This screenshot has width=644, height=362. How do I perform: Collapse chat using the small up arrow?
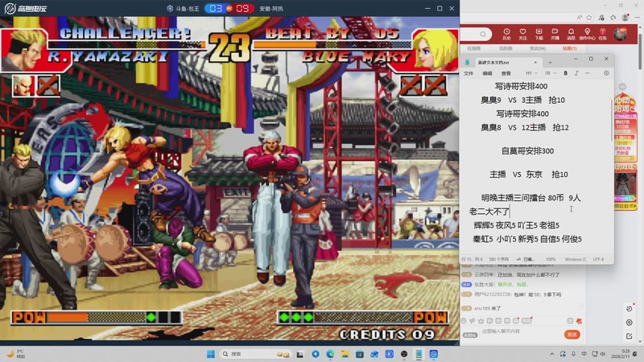tap(580, 306)
